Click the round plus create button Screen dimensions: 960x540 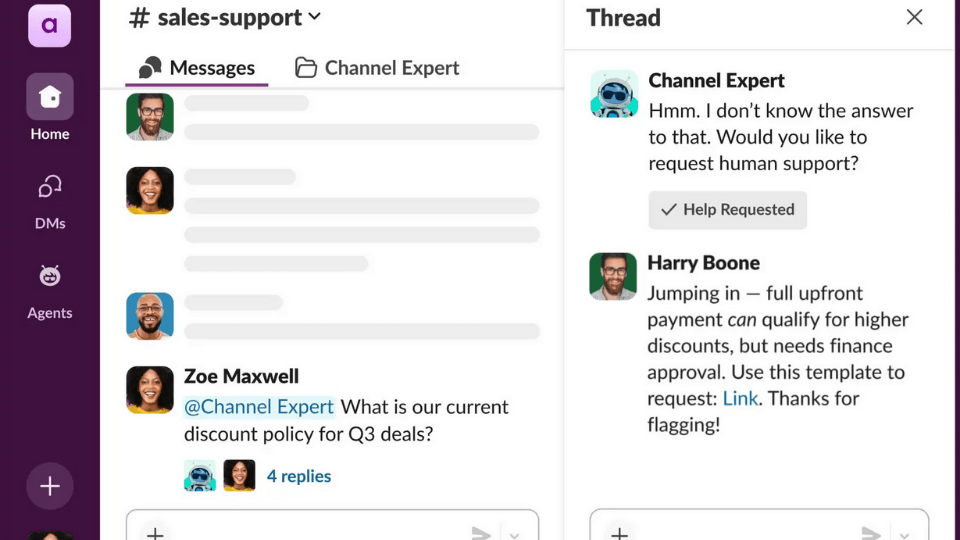pos(49,487)
